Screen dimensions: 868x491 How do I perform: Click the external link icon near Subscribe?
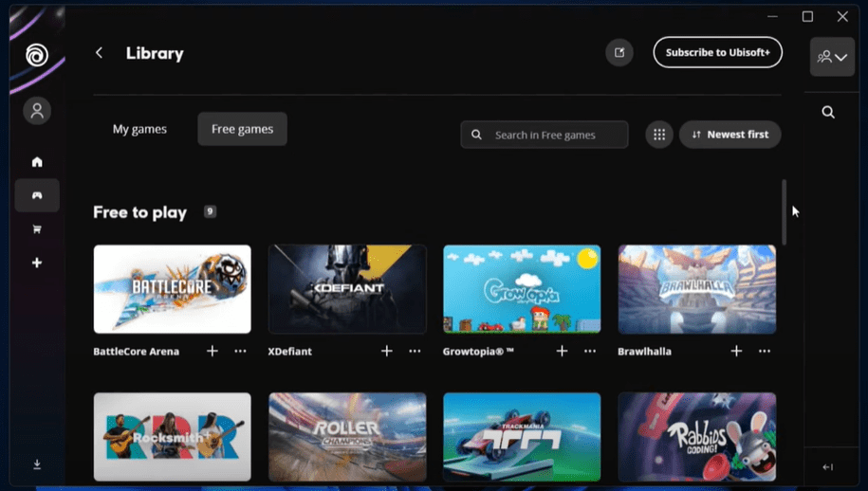tap(619, 53)
